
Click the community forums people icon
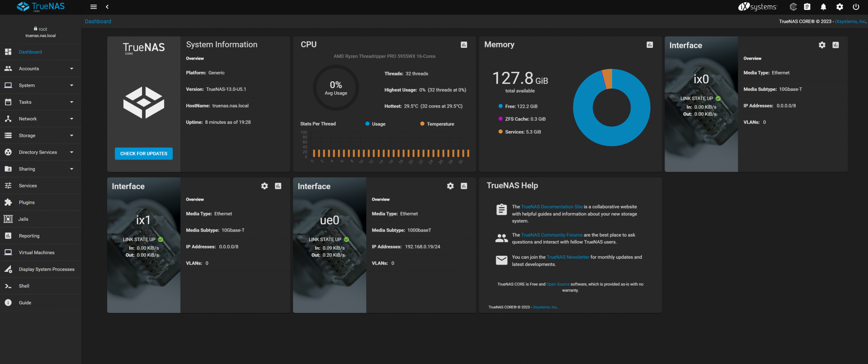click(x=502, y=238)
